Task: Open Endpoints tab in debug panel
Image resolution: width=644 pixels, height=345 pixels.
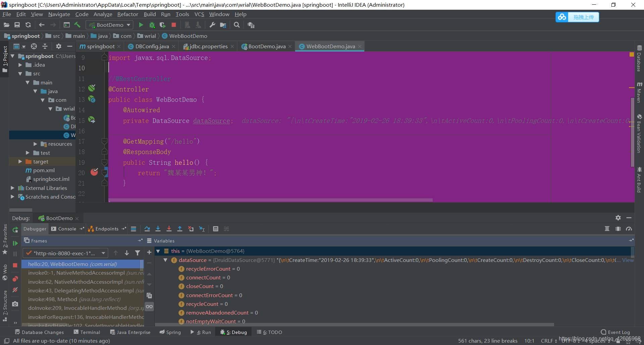Action: pos(103,229)
